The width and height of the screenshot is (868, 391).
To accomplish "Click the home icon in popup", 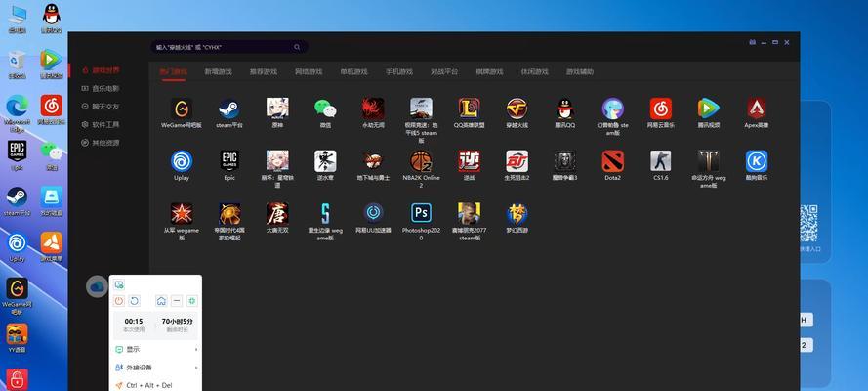I will pyautogui.click(x=161, y=301).
